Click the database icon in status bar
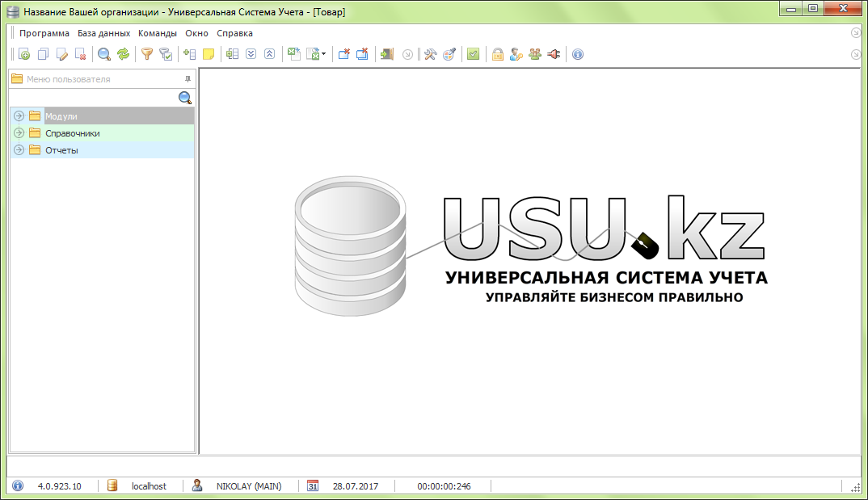Image resolution: width=868 pixels, height=500 pixels. click(112, 485)
